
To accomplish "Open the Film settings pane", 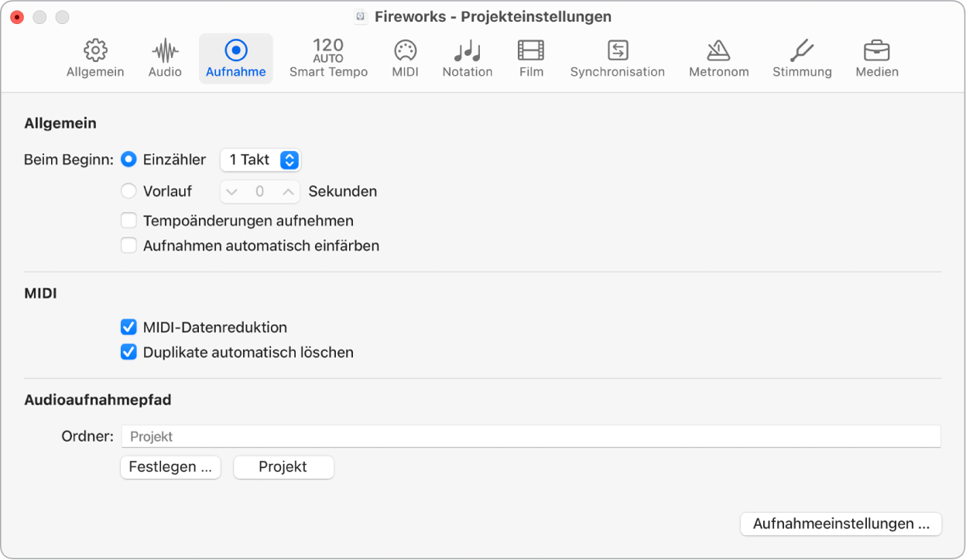I will (530, 58).
